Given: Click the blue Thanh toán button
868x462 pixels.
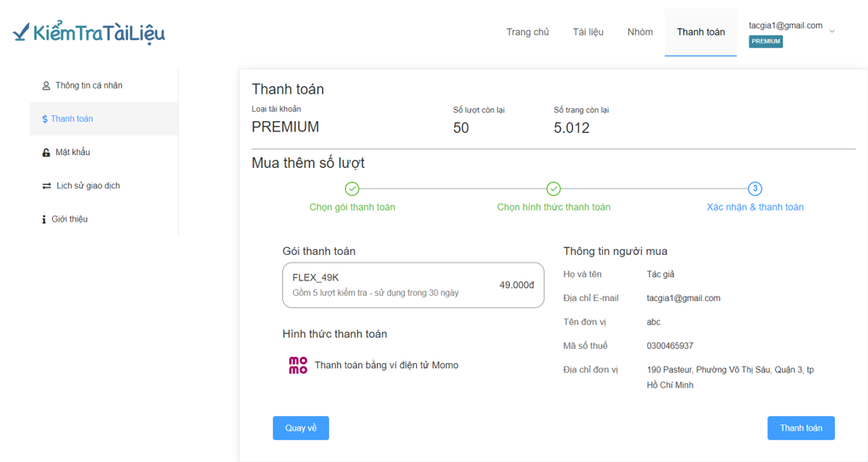Looking at the screenshot, I should [801, 428].
